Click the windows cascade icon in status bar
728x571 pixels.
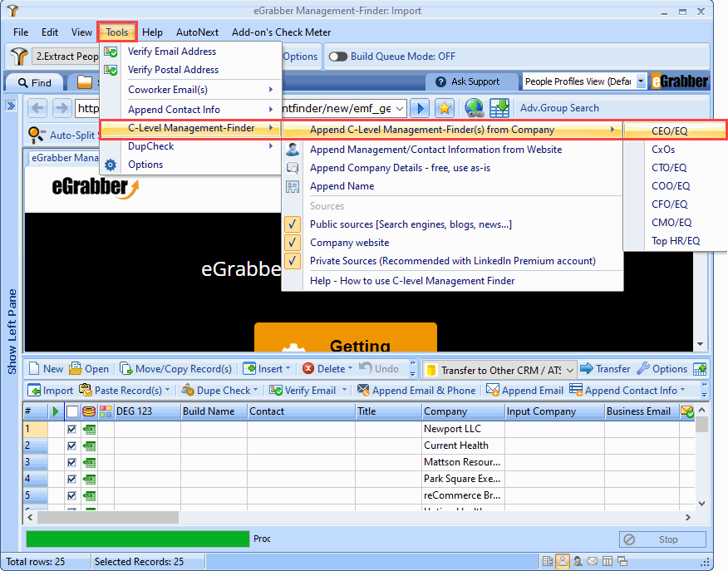622,561
